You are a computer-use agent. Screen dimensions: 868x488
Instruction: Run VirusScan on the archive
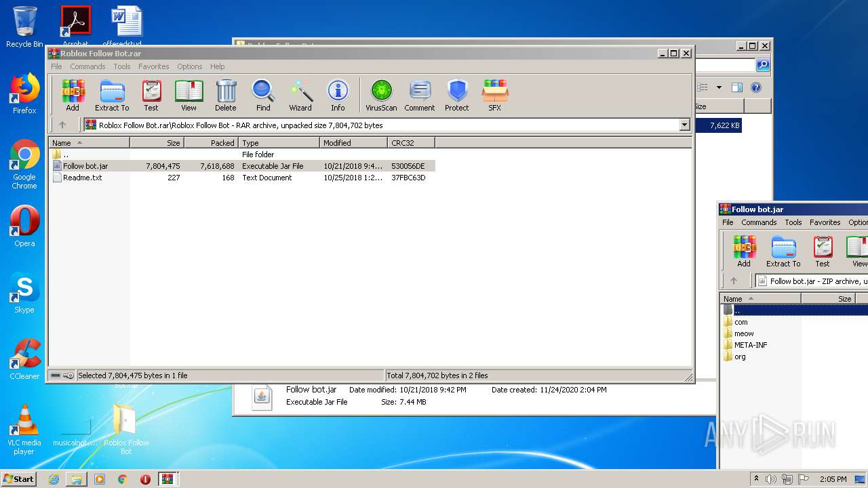pos(381,95)
